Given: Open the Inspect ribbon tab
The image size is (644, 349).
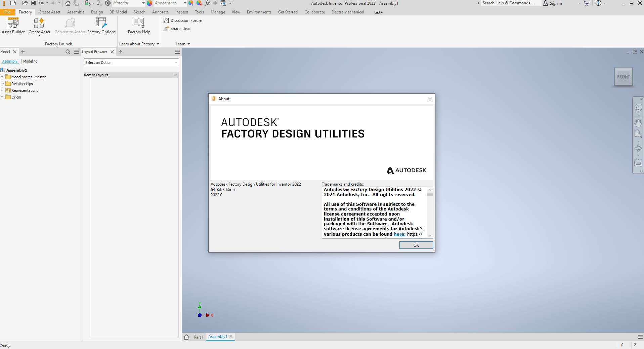Looking at the screenshot, I should point(181,12).
